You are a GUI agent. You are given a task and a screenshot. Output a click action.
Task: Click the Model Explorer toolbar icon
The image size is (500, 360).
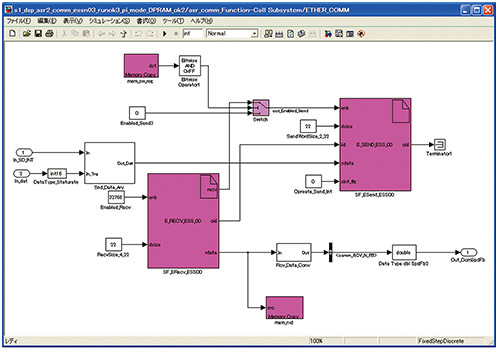tap(339, 34)
